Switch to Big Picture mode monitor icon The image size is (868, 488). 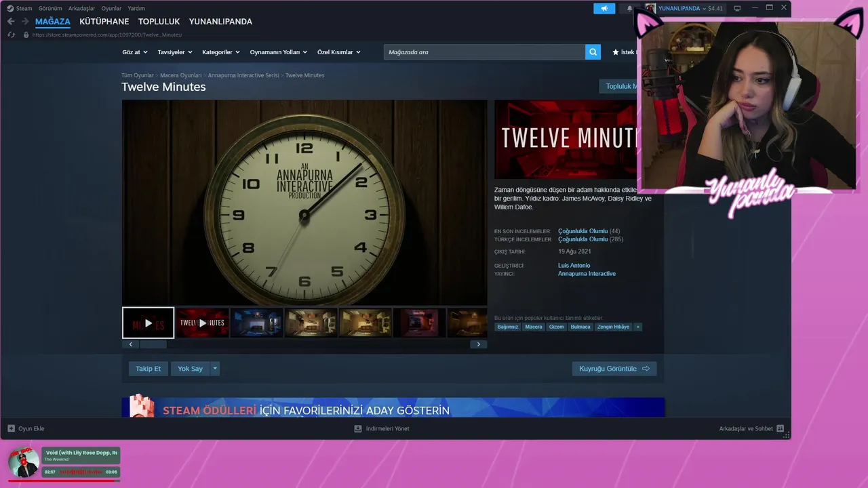coord(737,8)
